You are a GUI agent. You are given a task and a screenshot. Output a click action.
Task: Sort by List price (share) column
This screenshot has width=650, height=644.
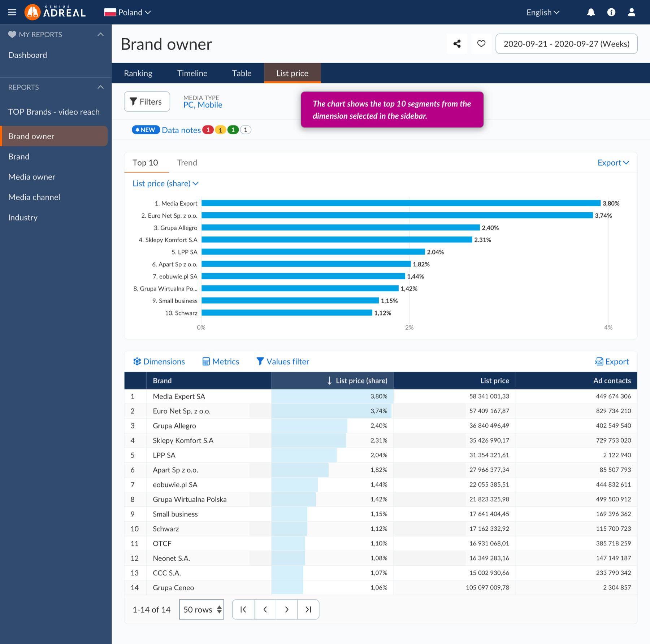click(332, 380)
